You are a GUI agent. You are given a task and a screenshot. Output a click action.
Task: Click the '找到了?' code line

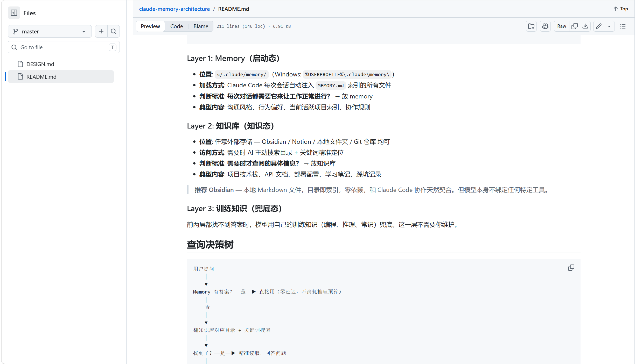click(240, 353)
